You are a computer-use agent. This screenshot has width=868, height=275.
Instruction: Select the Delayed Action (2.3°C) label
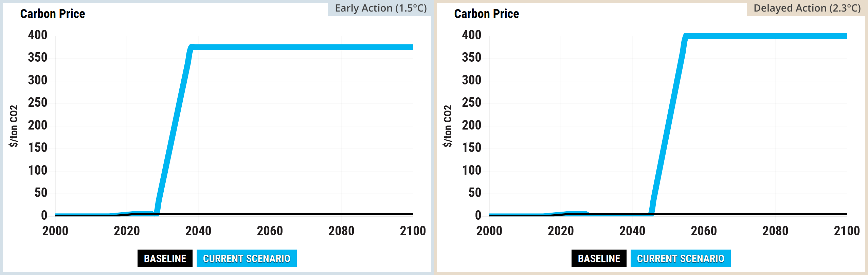click(x=807, y=8)
